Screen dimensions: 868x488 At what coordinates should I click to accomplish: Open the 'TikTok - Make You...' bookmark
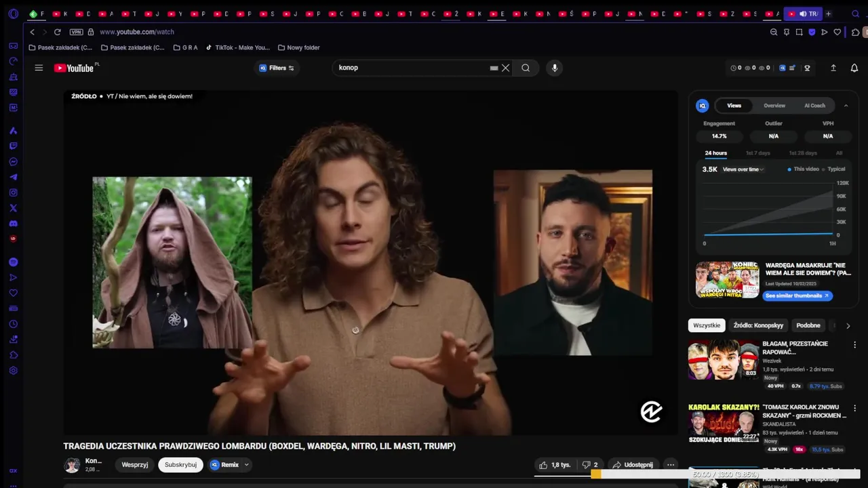238,47
